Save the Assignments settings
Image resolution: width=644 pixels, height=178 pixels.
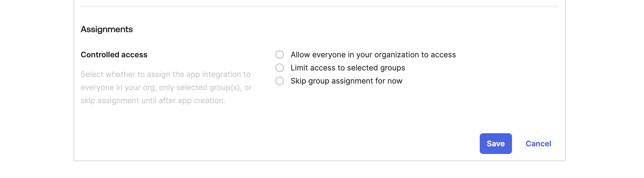point(496,144)
